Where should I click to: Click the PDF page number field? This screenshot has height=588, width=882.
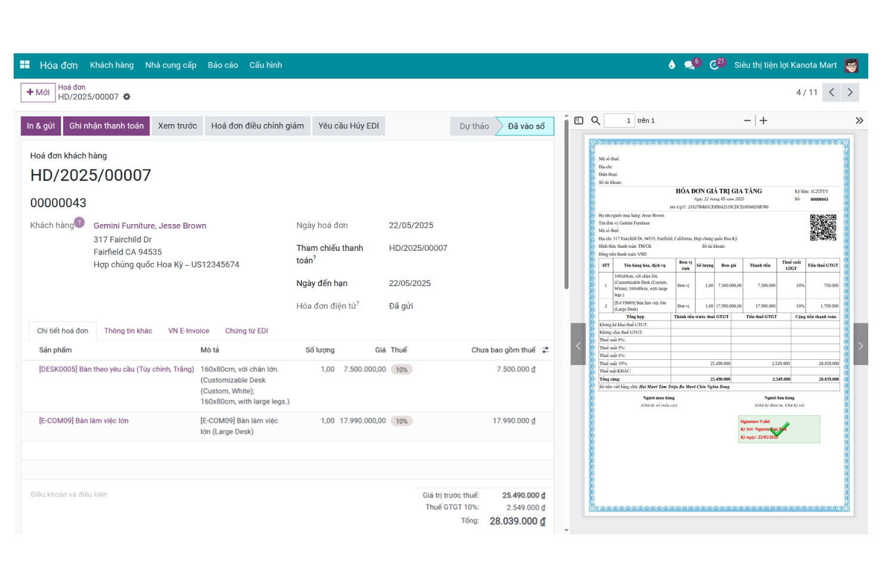619,120
